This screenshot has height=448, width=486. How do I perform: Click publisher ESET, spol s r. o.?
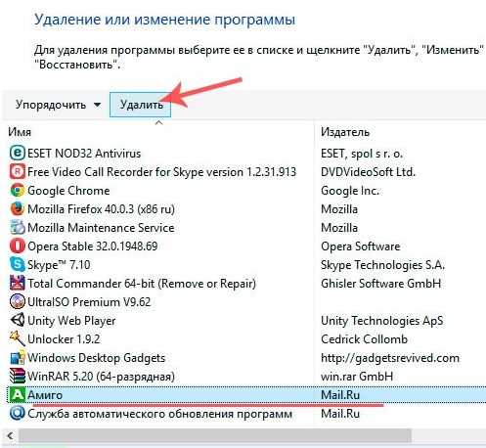click(x=362, y=153)
